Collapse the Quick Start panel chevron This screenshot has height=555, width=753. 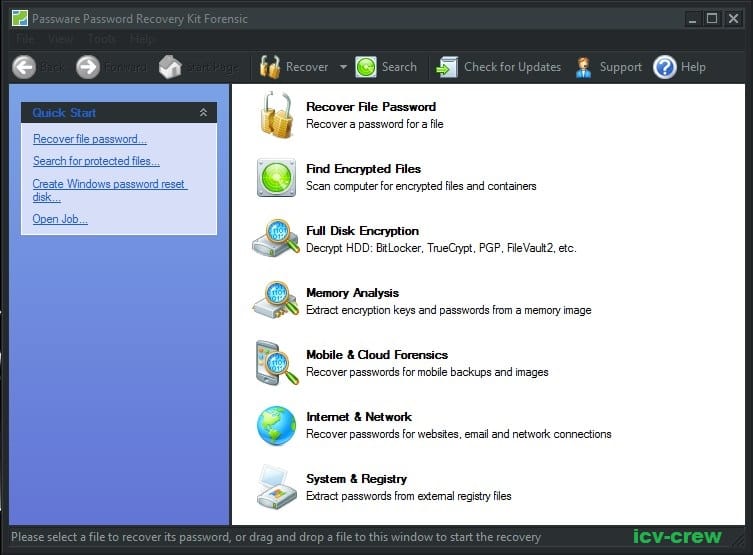[x=203, y=112]
